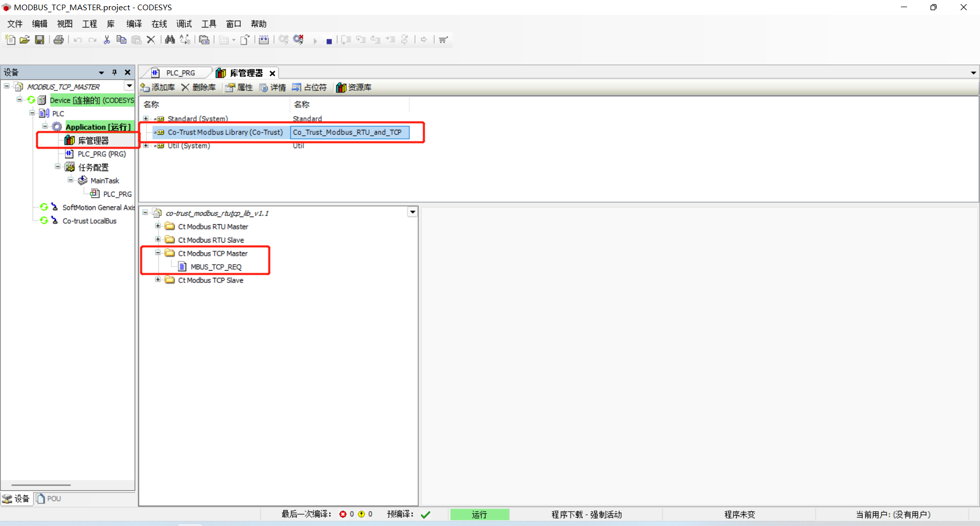Screen dimensions: 980x526
Task: Click the Build (compile) toolbar icon
Action: pos(264,40)
